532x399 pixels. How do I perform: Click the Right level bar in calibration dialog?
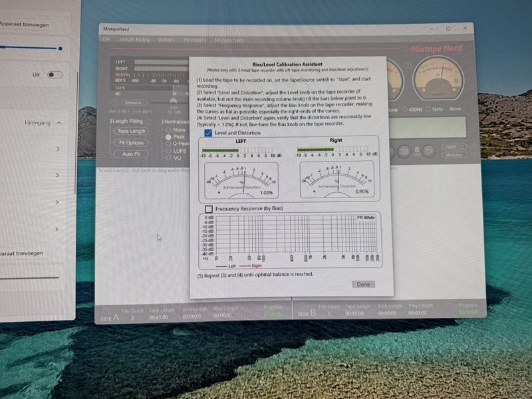(x=333, y=148)
